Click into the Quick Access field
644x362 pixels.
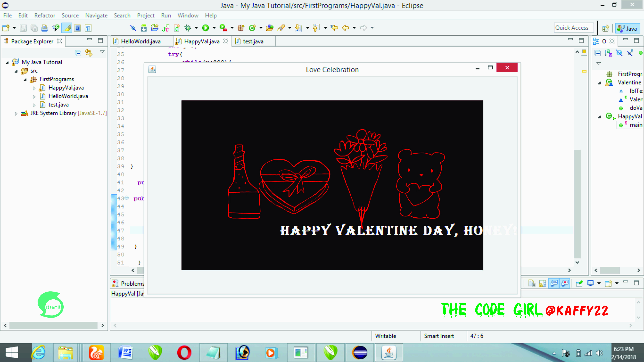(574, 28)
